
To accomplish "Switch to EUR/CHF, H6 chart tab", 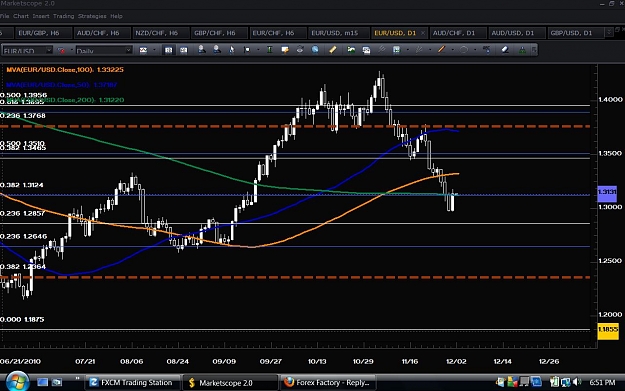I will (x=277, y=33).
